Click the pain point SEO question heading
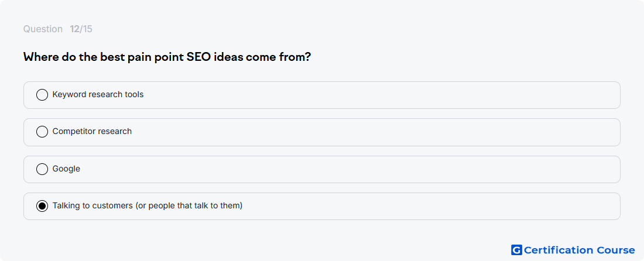The image size is (644, 261). point(167,57)
